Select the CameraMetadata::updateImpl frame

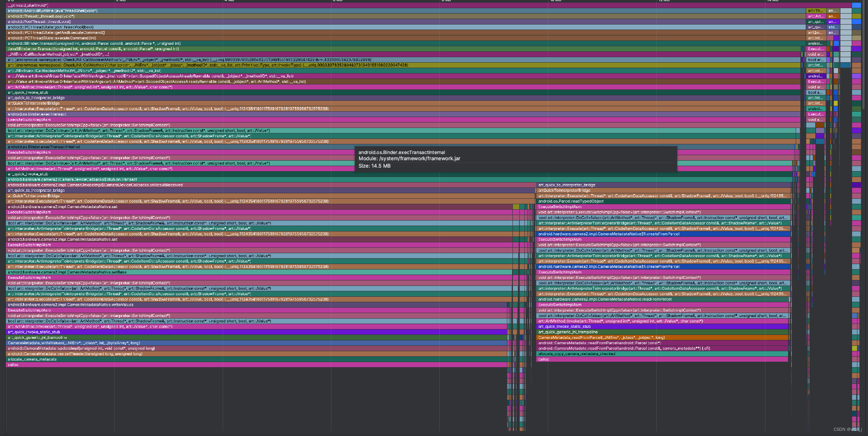pyautogui.click(x=256, y=348)
